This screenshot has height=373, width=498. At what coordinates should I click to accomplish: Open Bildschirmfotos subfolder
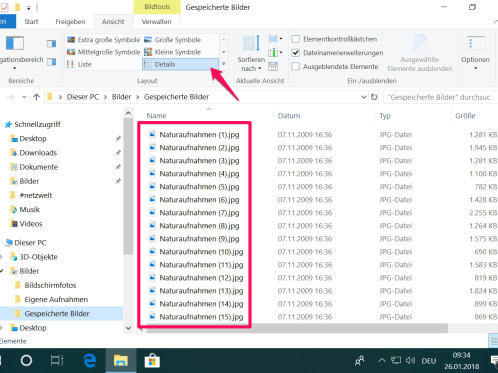(46, 285)
